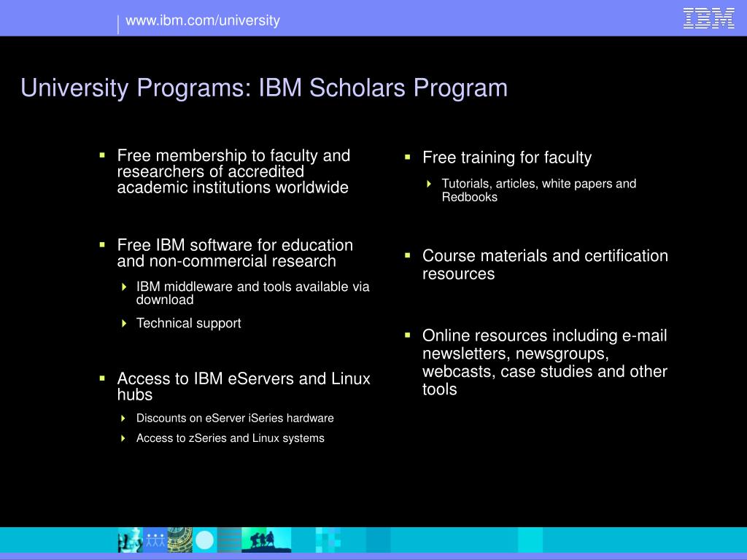Click 'Access to zSeries and Linux systems' line
747x560 pixels.
coord(230,438)
